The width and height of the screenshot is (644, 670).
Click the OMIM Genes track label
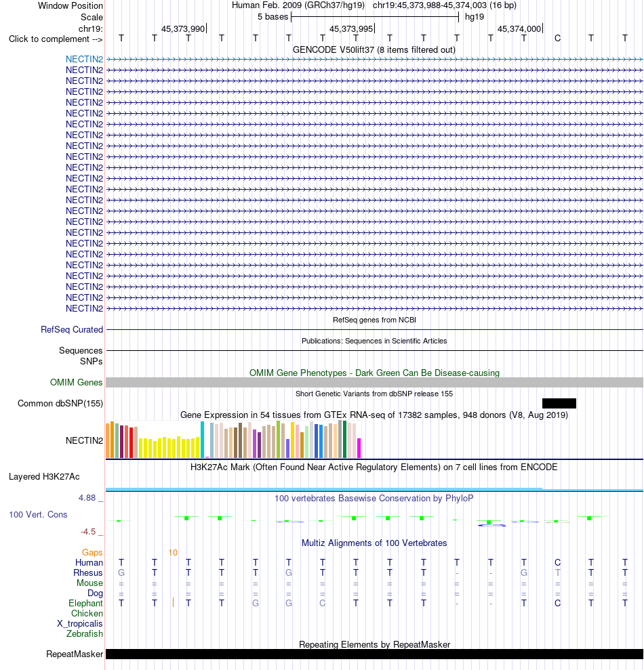(76, 382)
